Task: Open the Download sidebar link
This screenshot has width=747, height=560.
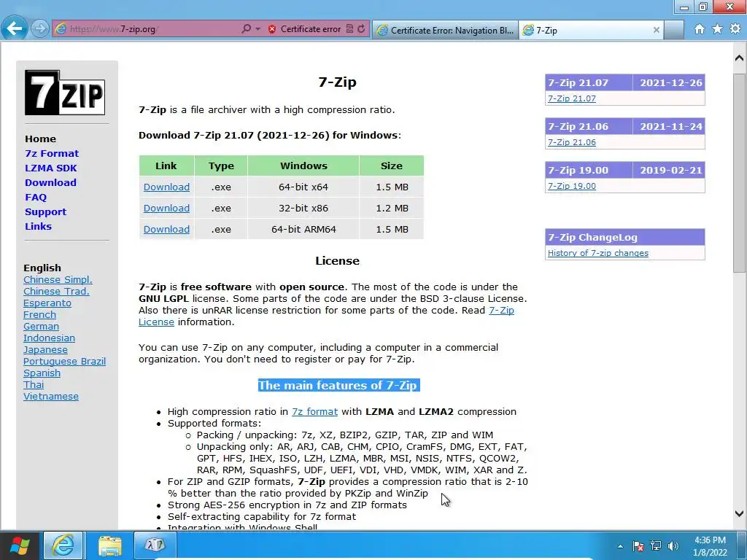Action: pyautogui.click(x=50, y=182)
